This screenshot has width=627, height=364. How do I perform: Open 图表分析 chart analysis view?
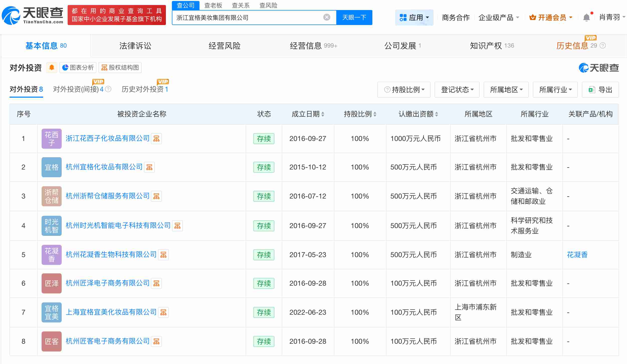78,67
